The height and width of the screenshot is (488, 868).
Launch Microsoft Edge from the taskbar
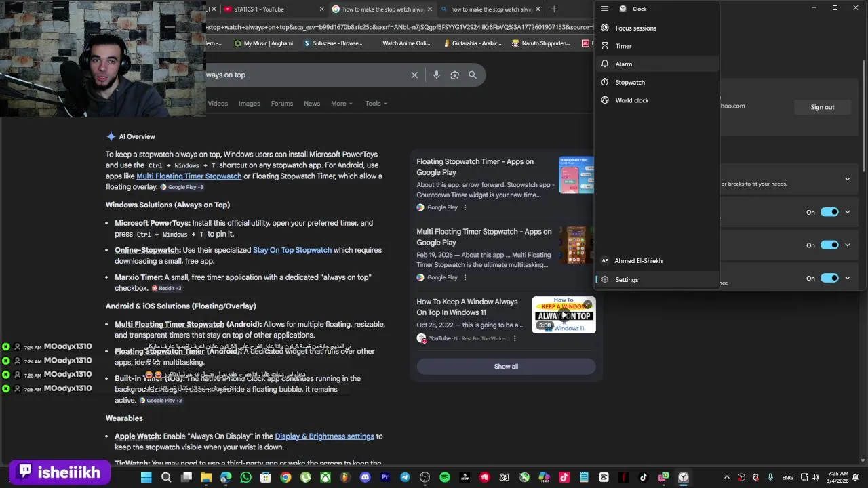(226, 477)
